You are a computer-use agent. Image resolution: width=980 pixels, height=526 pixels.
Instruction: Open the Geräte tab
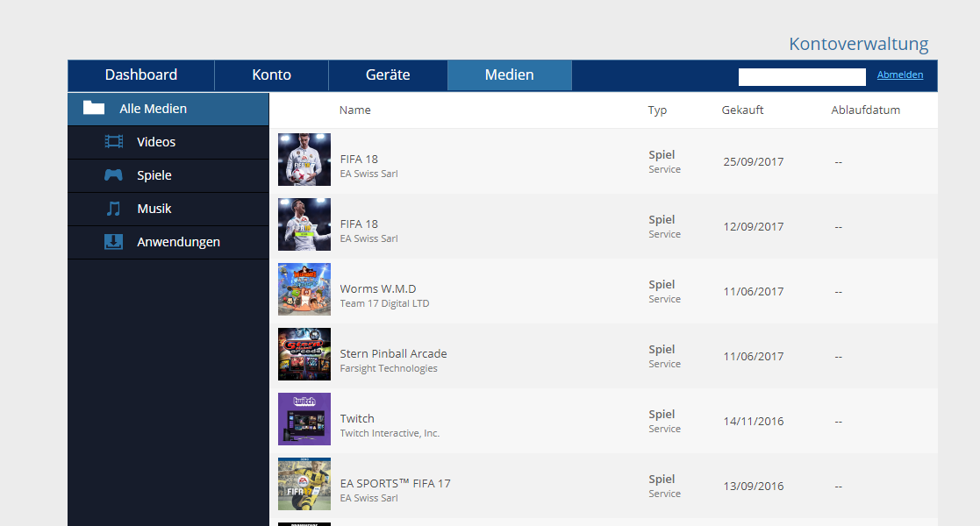click(x=388, y=75)
